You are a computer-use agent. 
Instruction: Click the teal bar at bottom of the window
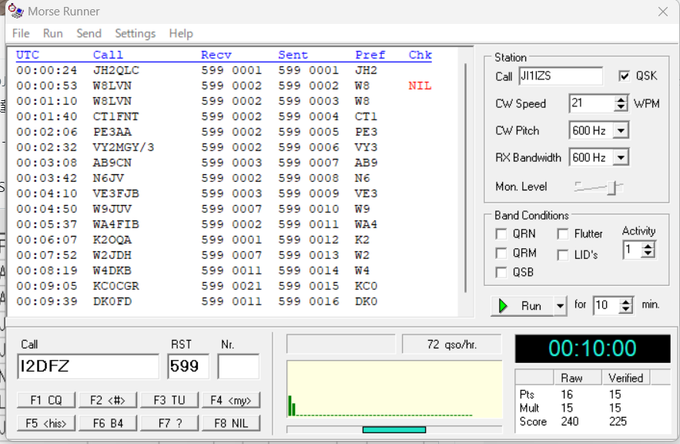tap(394, 430)
